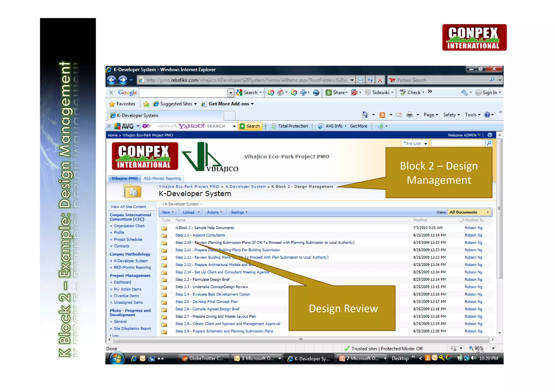Screen dimensions: 555x392
Task: Click the red Stop loading icon
Action: click(380, 80)
